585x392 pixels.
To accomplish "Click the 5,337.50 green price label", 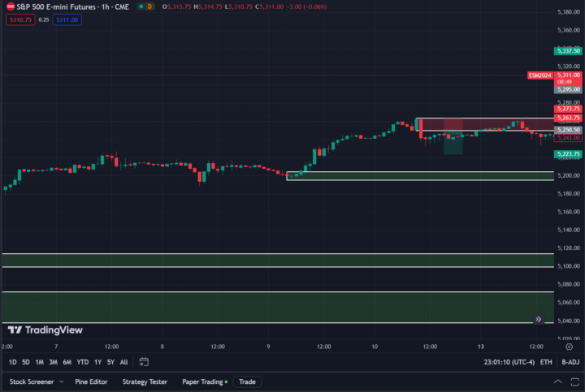I will pyautogui.click(x=568, y=50).
